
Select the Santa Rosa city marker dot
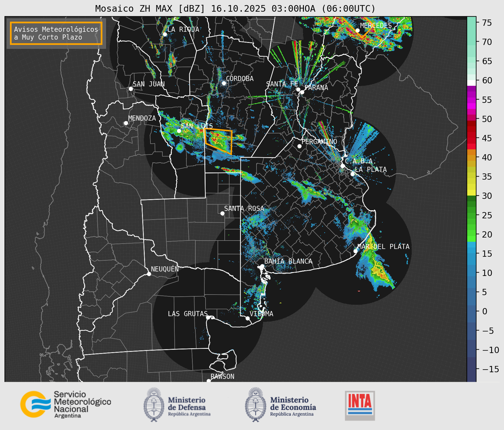[x=222, y=214]
